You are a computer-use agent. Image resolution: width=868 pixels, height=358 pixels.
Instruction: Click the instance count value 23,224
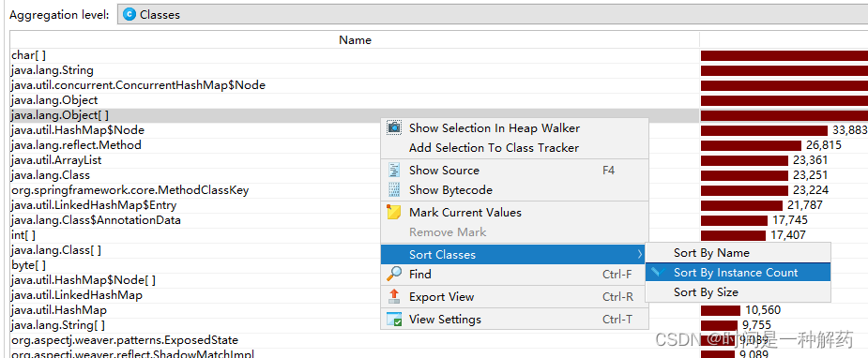pyautogui.click(x=811, y=190)
